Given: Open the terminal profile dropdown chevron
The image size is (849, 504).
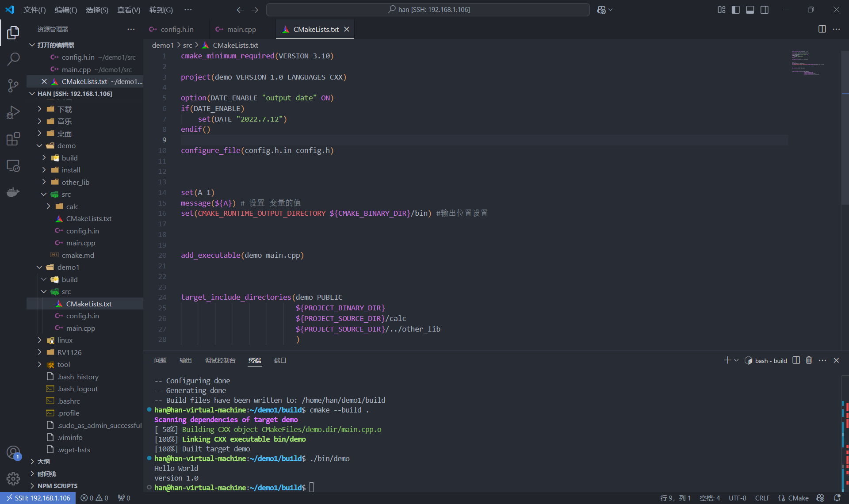Looking at the screenshot, I should click(x=736, y=360).
